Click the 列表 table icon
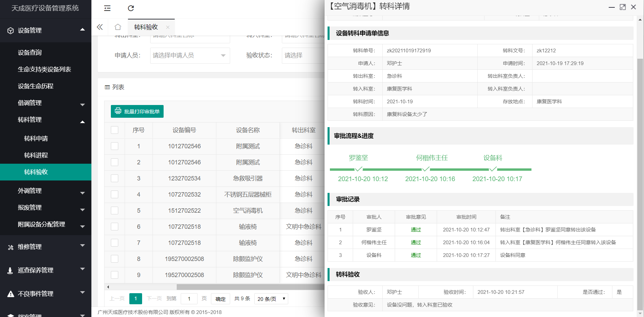The image size is (644, 317). click(108, 87)
